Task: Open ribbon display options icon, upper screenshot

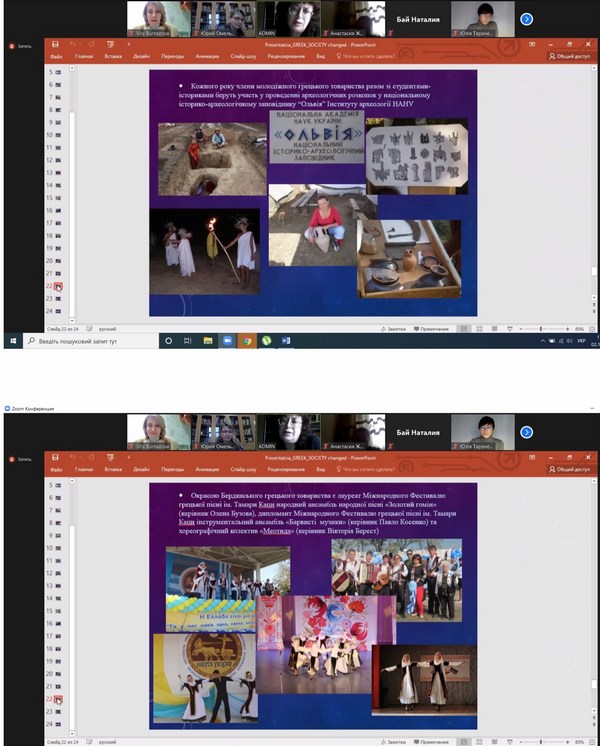Action: click(532, 44)
